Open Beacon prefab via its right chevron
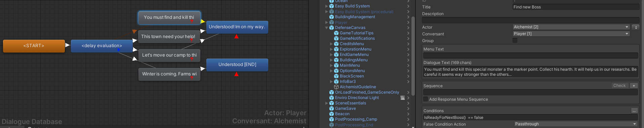Image resolution: width=644 pixels, height=128 pixels. [408, 114]
